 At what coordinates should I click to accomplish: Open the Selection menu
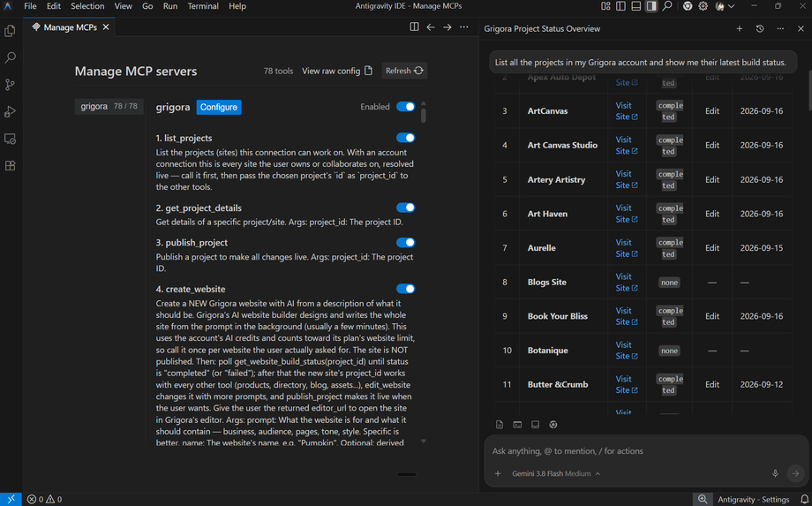(x=87, y=6)
